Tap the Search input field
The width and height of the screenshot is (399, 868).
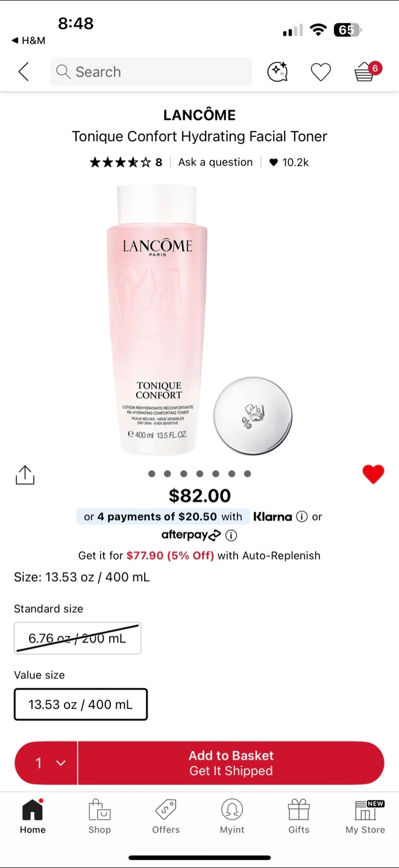(151, 72)
